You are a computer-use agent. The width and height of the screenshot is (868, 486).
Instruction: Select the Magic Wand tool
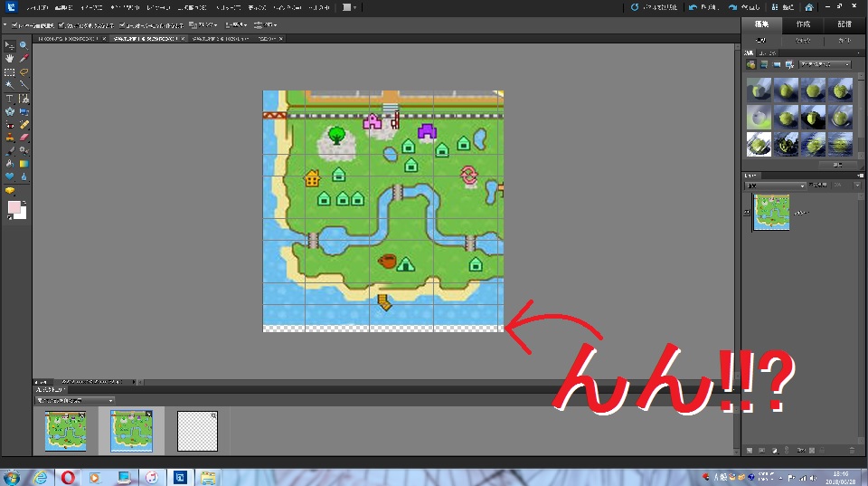[9, 85]
